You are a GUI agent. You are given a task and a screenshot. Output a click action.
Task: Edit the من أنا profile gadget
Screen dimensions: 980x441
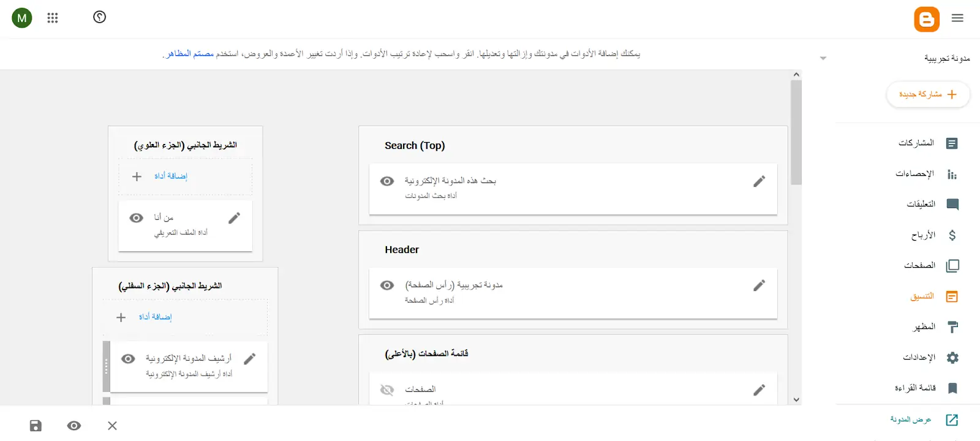(x=234, y=218)
